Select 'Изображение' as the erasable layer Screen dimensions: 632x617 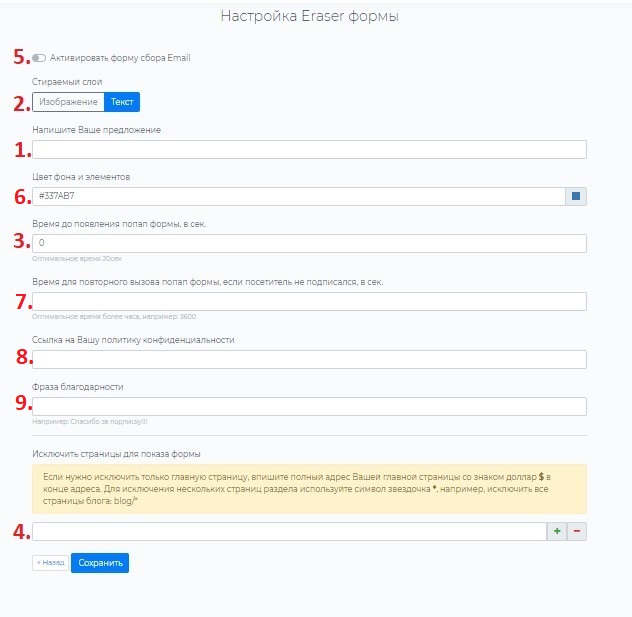point(68,101)
